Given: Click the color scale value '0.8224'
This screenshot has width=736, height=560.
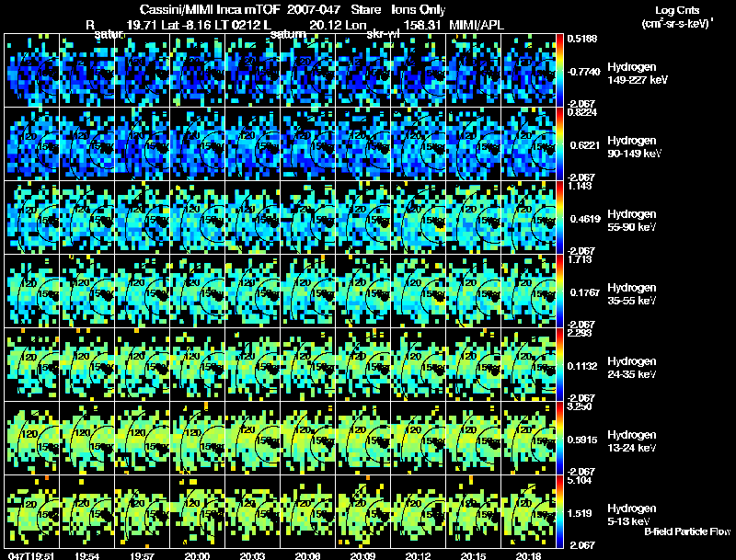Looking at the screenshot, I should [582, 112].
